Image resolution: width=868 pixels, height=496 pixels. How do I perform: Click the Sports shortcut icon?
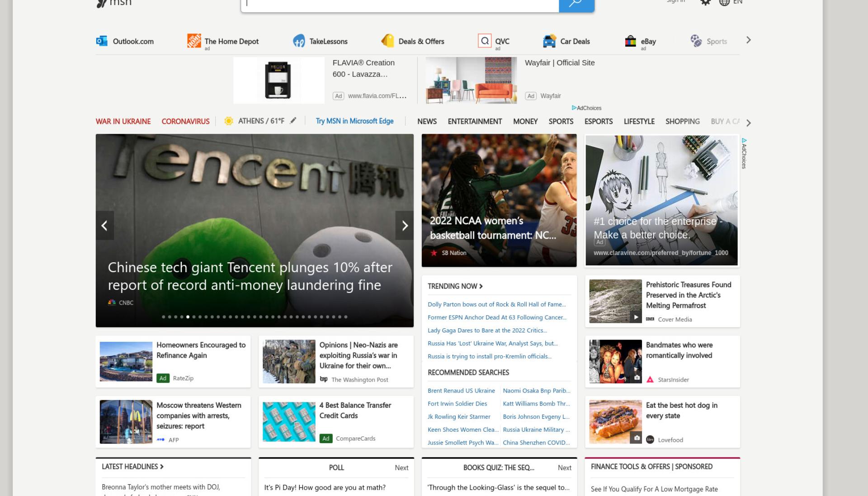tap(696, 41)
